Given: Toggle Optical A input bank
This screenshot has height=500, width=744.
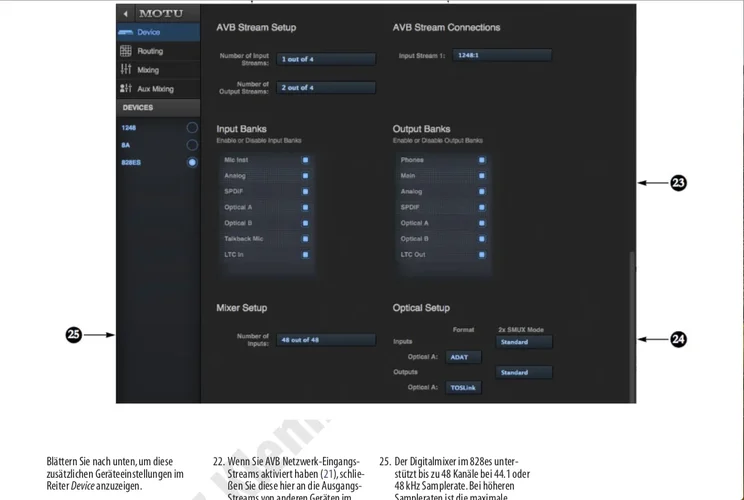Looking at the screenshot, I should (305, 207).
